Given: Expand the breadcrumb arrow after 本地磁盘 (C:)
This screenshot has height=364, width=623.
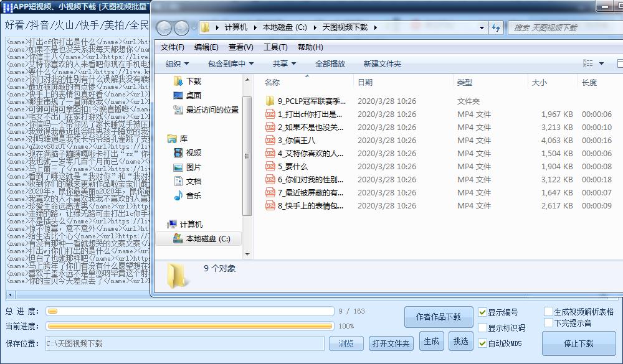Looking at the screenshot, I should (315, 27).
